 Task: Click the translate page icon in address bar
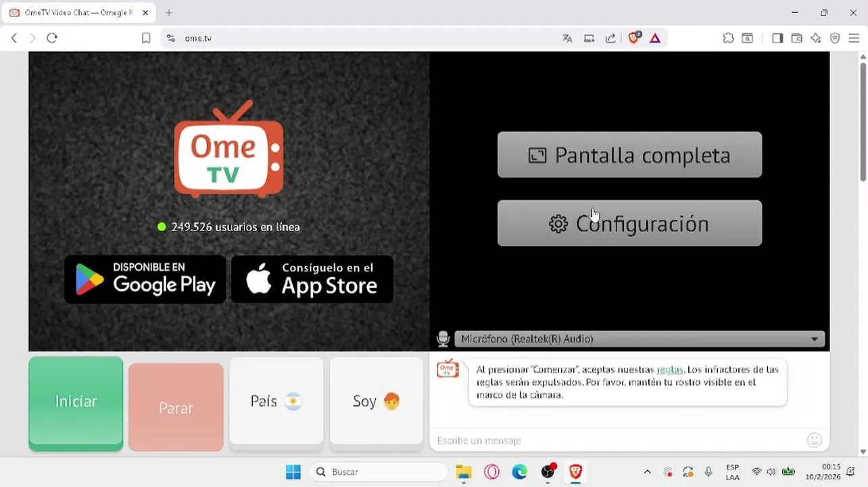[x=567, y=39]
